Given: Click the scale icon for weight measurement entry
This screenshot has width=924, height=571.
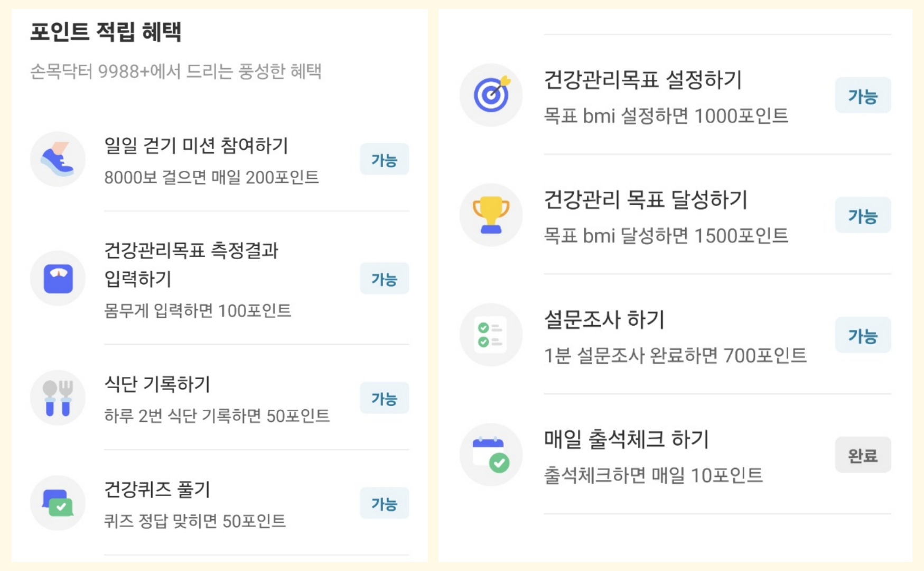Looking at the screenshot, I should point(58,278).
